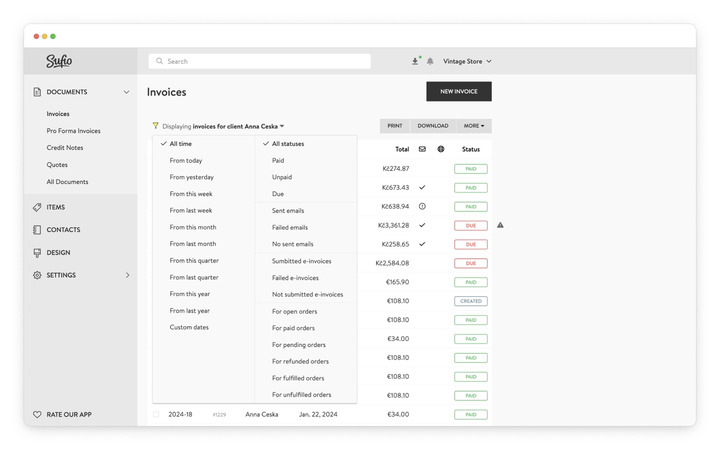
Task: Click the Status column header
Action: tap(471, 149)
